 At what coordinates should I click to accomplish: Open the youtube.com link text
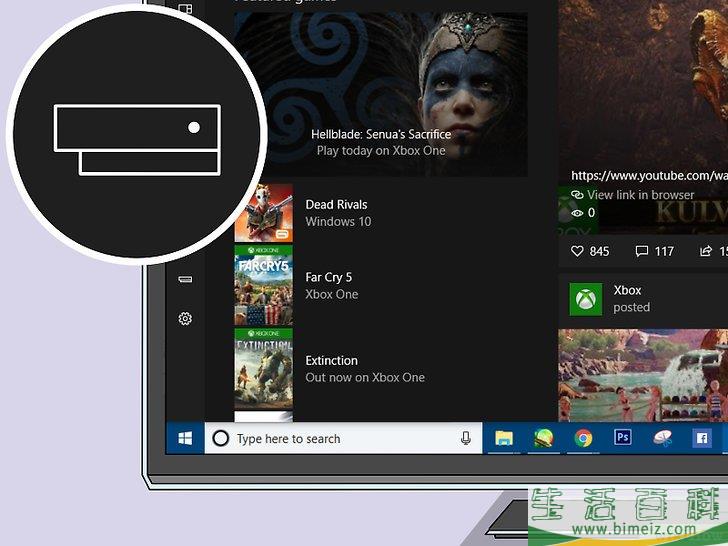click(x=649, y=176)
